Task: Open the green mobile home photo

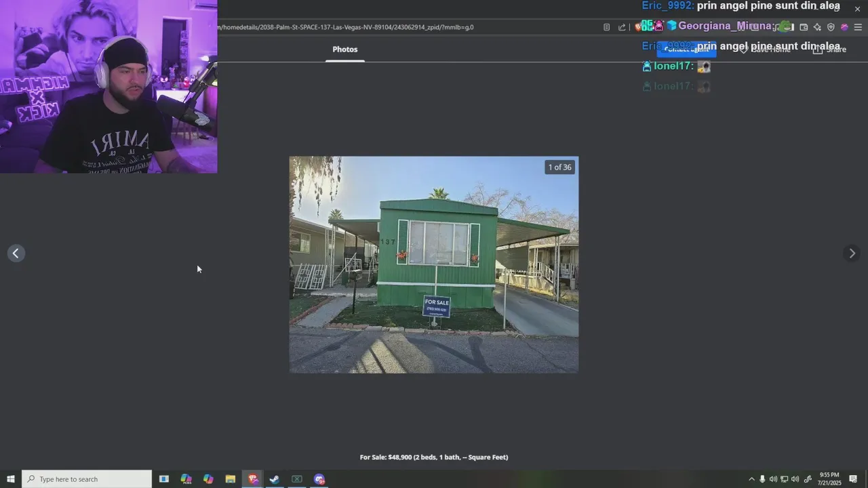Action: (434, 265)
